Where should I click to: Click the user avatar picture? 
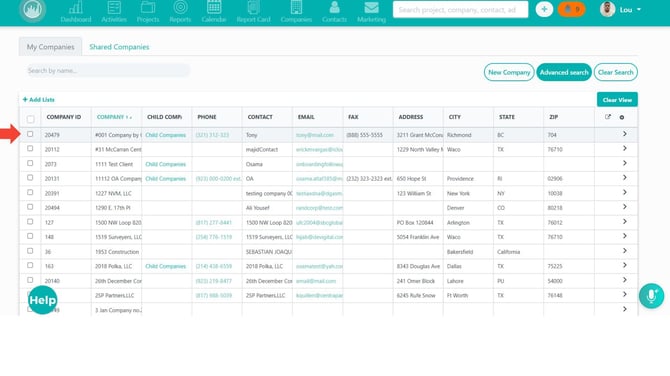pyautogui.click(x=607, y=9)
